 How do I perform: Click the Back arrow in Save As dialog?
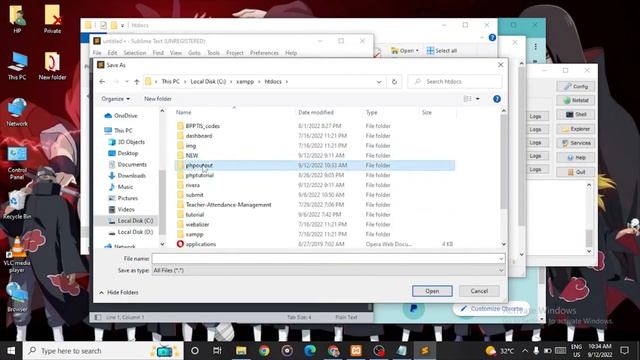pyautogui.click(x=102, y=82)
